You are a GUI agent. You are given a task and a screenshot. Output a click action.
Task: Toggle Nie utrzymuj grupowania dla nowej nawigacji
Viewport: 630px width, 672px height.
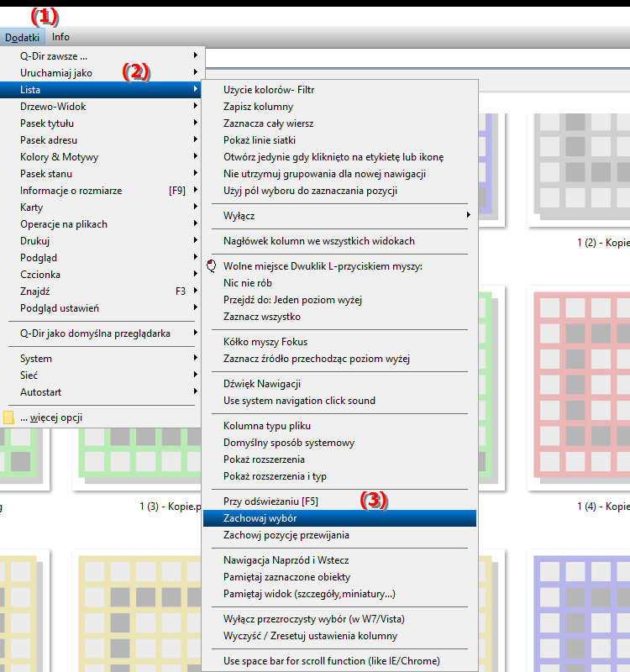339,174
